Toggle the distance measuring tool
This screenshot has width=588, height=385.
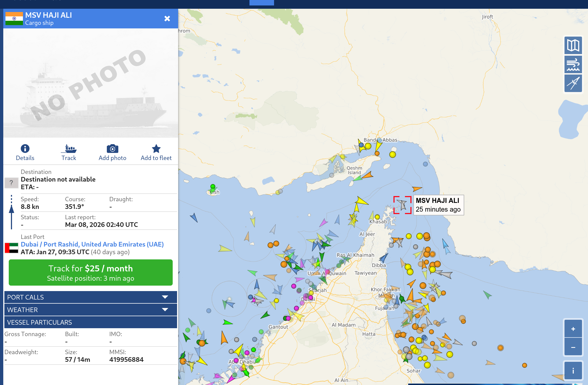pos(573,84)
